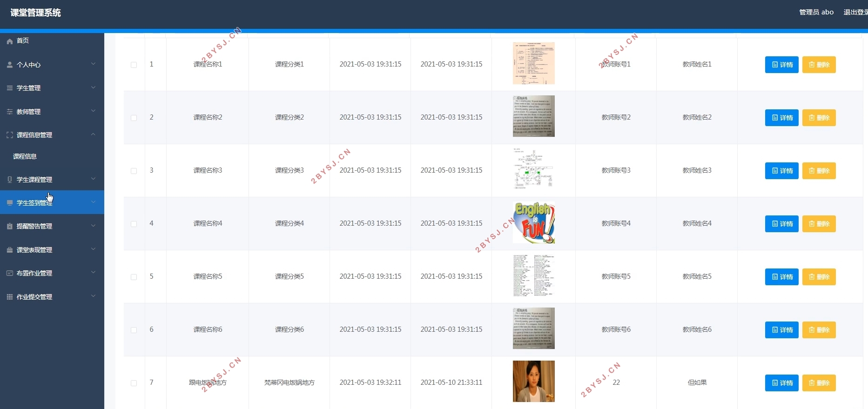
Task: Open 详情 for 课程名称6
Action: pos(782,330)
